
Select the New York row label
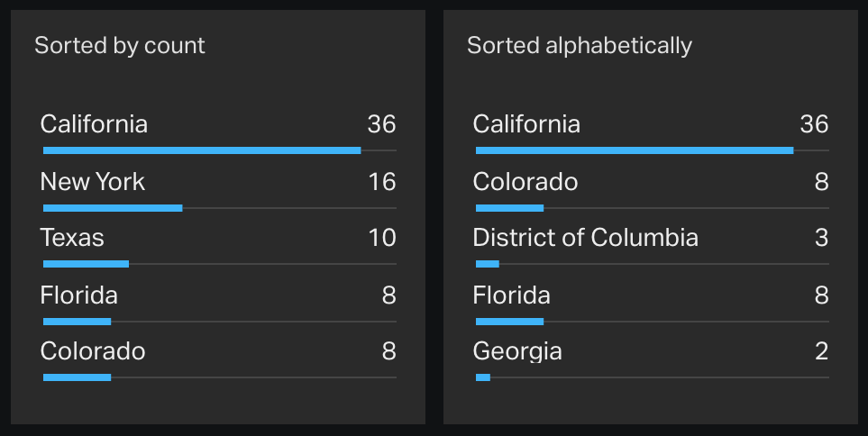92,182
